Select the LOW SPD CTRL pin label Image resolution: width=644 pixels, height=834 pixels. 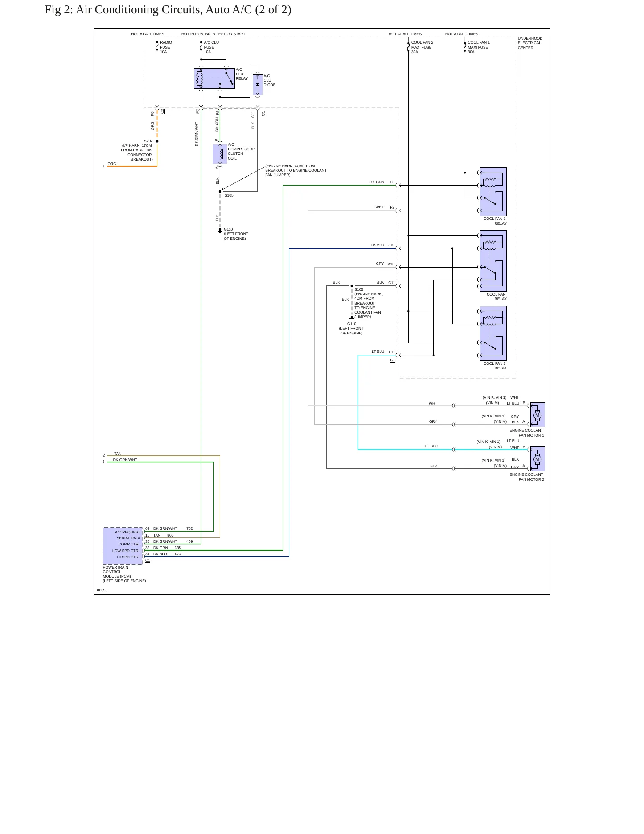click(x=126, y=551)
